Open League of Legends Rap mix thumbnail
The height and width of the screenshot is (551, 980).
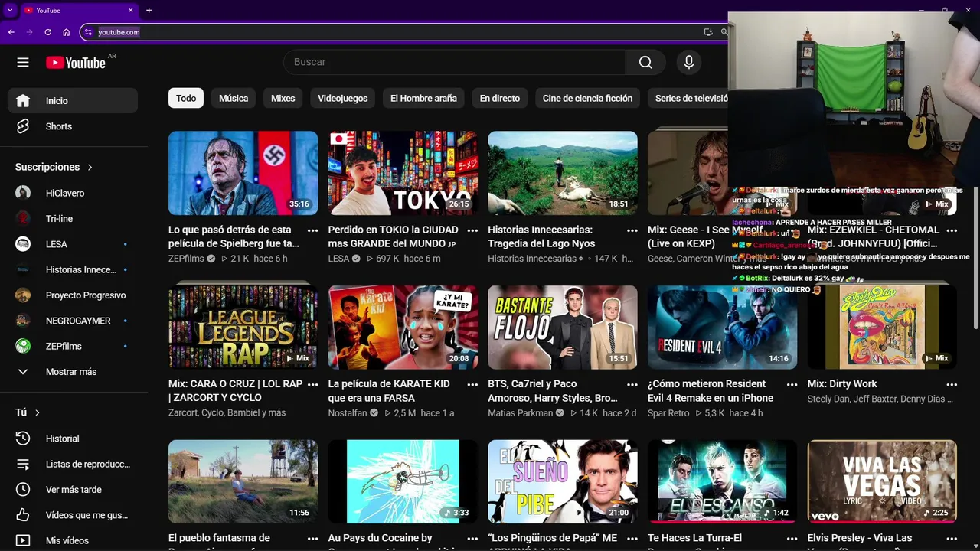[x=243, y=328]
